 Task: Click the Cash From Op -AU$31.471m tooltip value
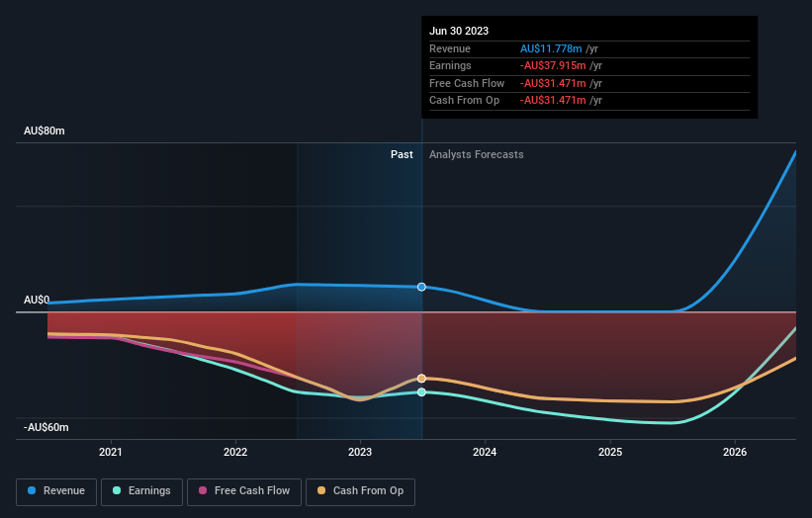coord(553,101)
